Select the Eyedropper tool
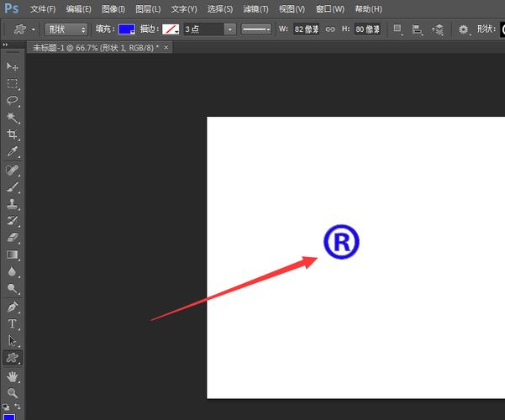The image size is (505, 420). pyautogui.click(x=13, y=151)
